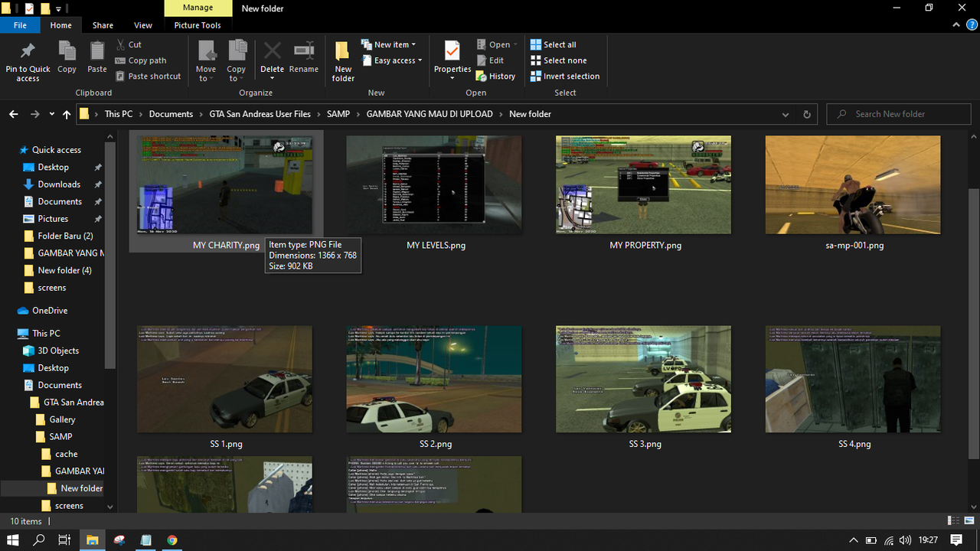Click Search New folder box
This screenshot has height=551, width=980.
click(x=899, y=114)
